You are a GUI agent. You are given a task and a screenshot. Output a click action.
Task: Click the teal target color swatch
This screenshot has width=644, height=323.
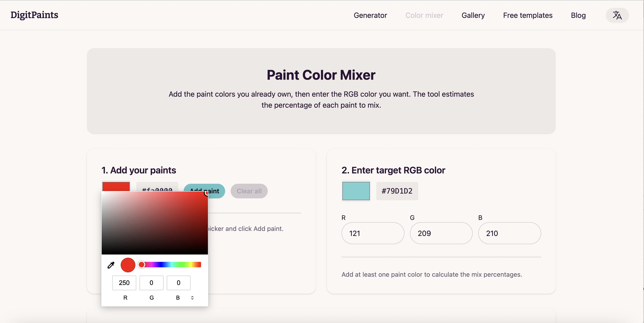356,191
